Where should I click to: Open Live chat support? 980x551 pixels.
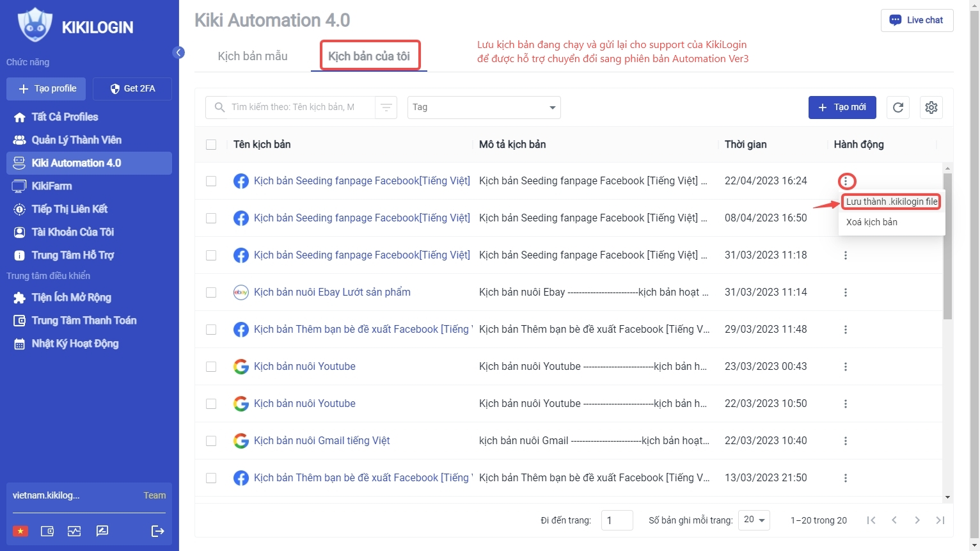(917, 20)
